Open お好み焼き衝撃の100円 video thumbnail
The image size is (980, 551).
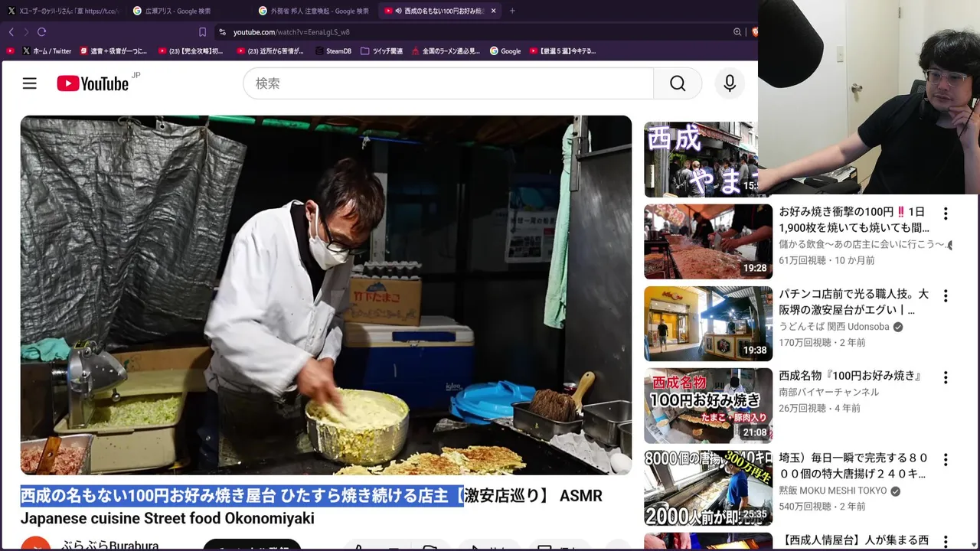click(x=708, y=241)
